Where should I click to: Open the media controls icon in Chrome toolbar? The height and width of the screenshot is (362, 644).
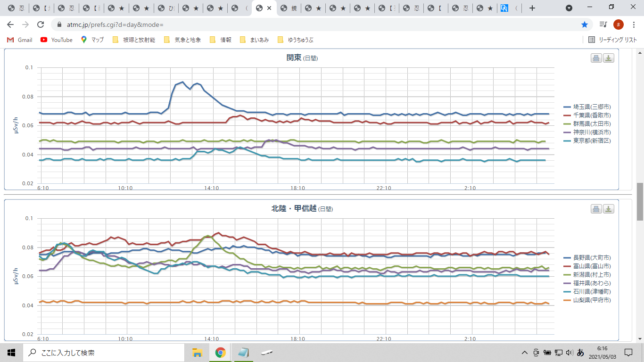[603, 25]
